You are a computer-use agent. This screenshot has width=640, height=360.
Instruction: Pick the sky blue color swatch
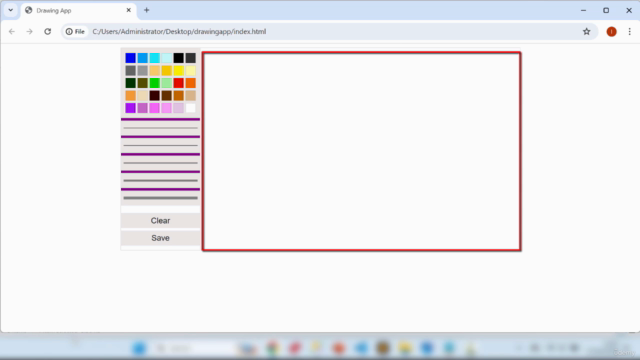coord(142,58)
